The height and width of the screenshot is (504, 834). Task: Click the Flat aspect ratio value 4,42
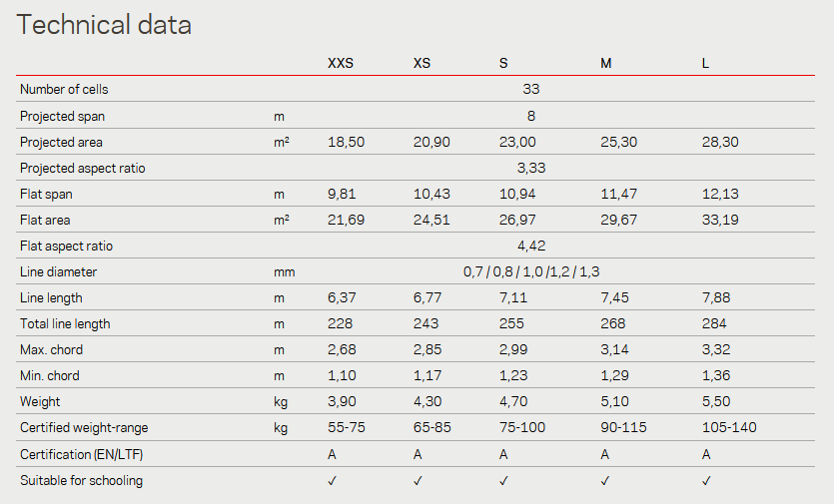pos(531,246)
